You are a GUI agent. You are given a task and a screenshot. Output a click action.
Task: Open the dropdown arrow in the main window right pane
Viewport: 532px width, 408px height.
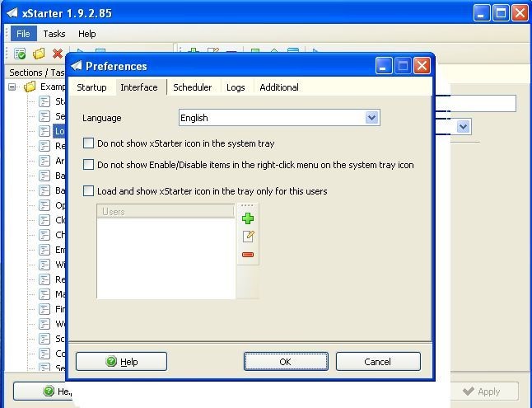tap(463, 127)
